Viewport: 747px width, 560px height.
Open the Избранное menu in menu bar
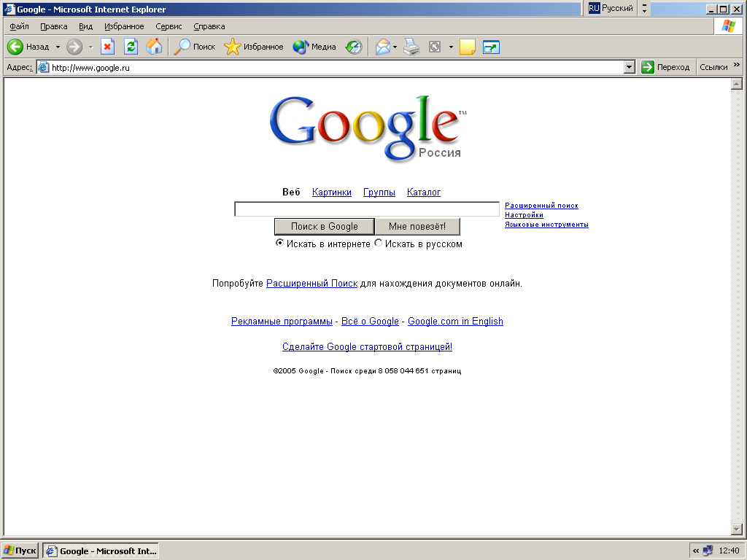124,27
